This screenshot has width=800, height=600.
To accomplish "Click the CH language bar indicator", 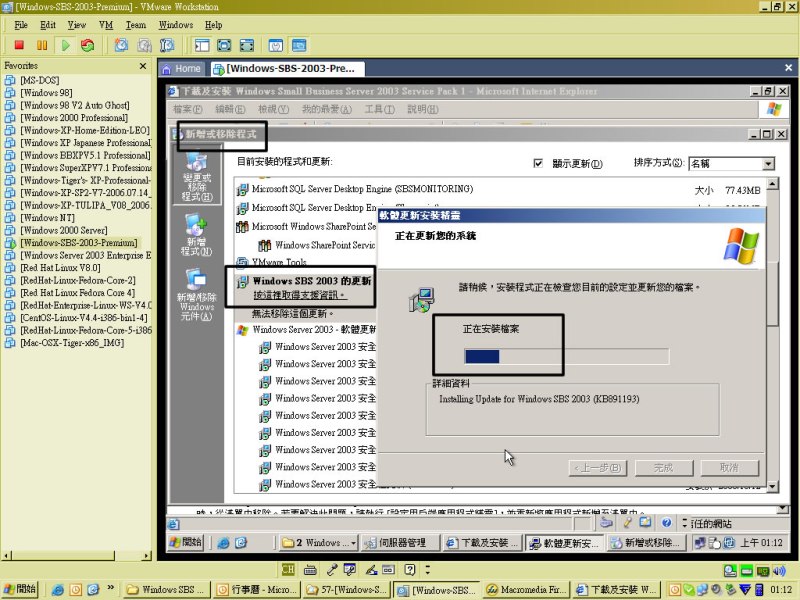I will click(x=288, y=569).
